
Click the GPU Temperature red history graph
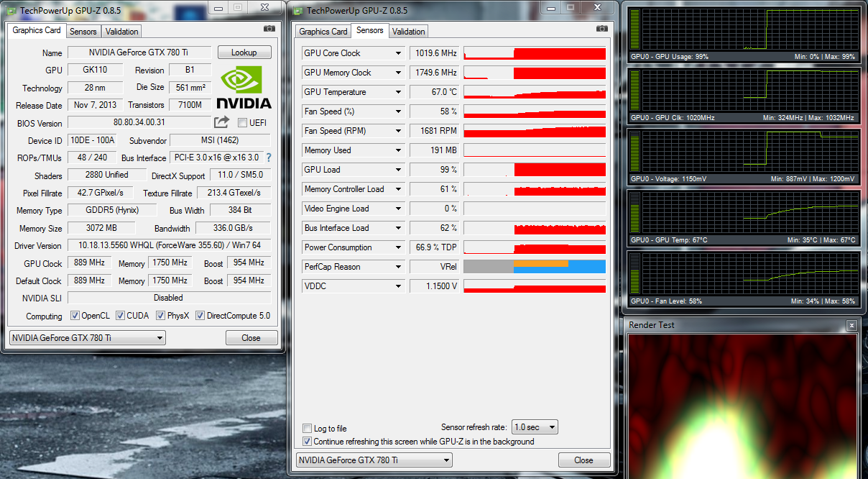[x=535, y=92]
